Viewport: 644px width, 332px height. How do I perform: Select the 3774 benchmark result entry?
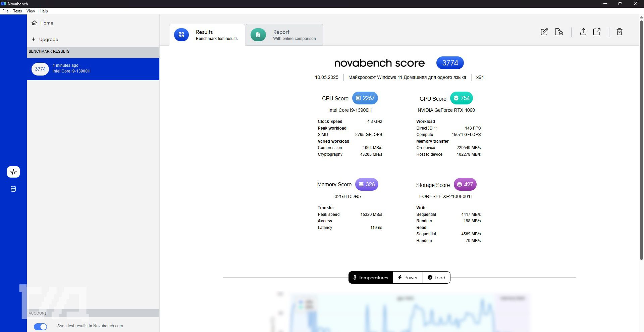93,69
